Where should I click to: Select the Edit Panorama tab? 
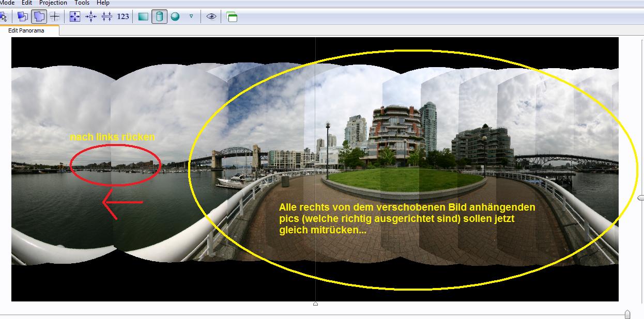(26, 30)
